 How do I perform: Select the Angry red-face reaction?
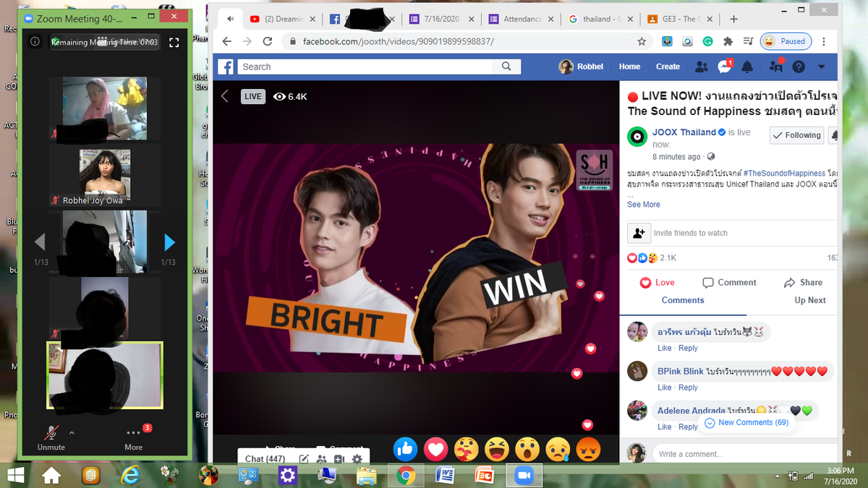pyautogui.click(x=590, y=450)
